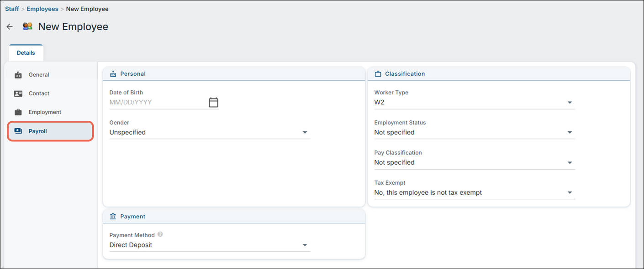The width and height of the screenshot is (644, 269).
Task: Click the Personal section header text
Action: tap(133, 74)
